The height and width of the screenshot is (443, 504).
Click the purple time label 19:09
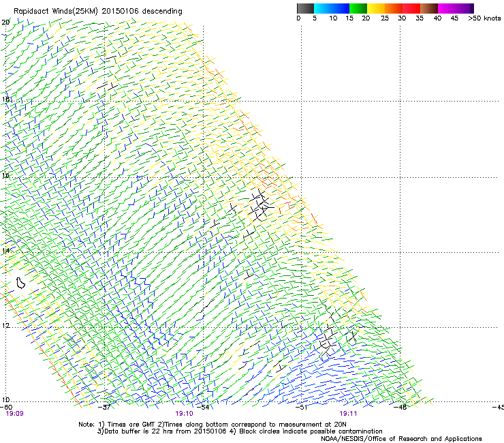click(x=14, y=414)
